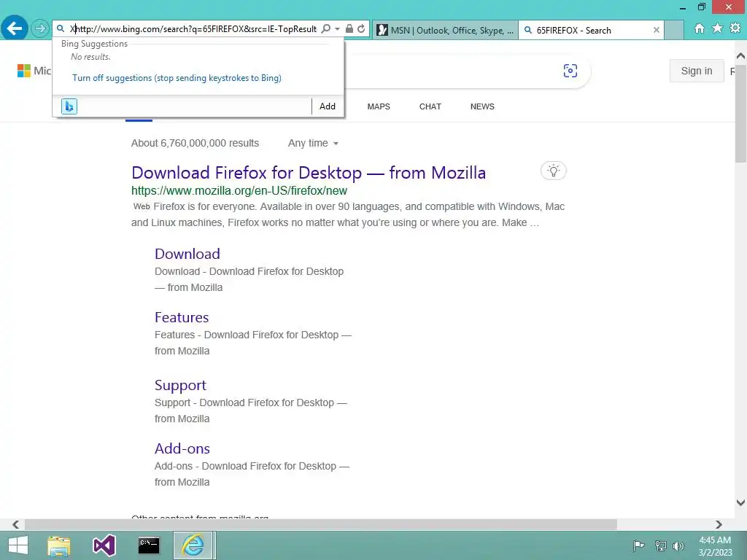Image resolution: width=747 pixels, height=560 pixels.
Task: Click Internet Explorer taskbar icon
Action: pos(193,545)
